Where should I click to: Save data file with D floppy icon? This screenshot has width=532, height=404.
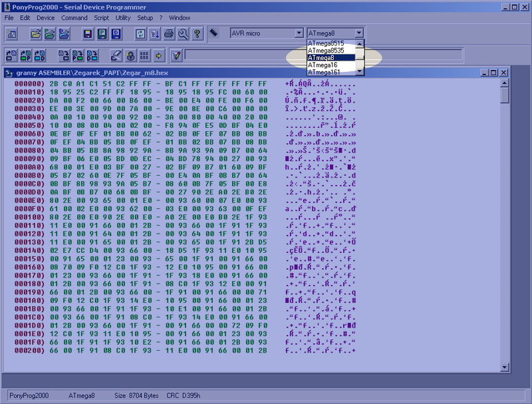click(x=116, y=34)
